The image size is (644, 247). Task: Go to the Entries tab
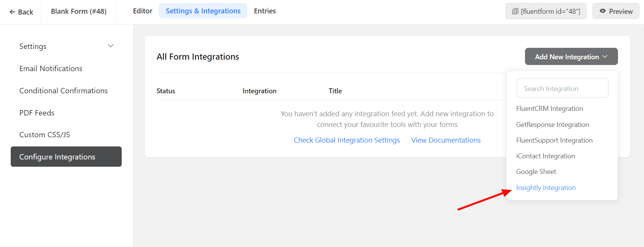(265, 11)
